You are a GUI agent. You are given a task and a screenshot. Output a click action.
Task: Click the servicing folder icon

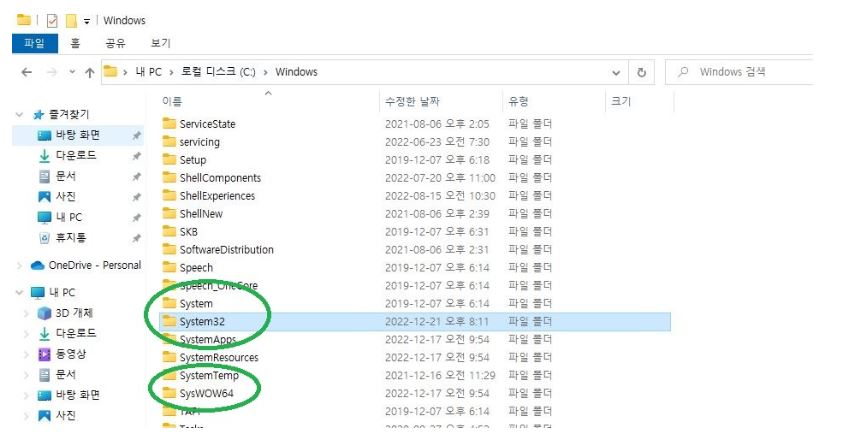click(x=170, y=141)
